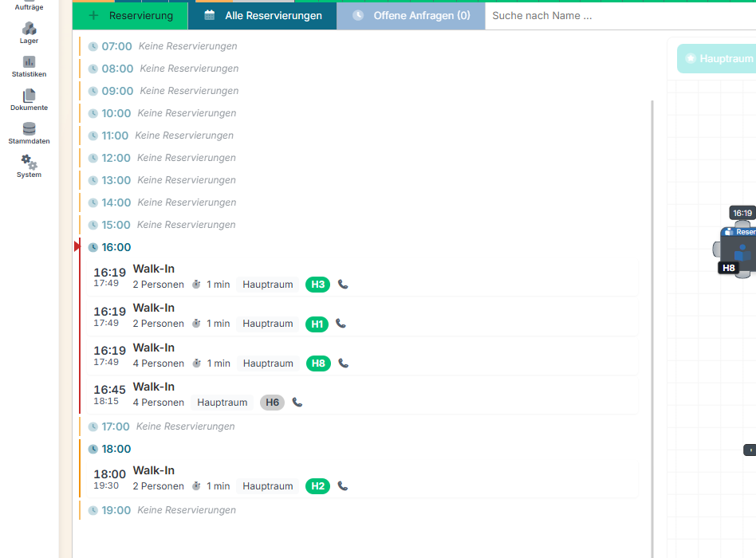756x558 pixels.
Task: Open the 16:45 Walk-In reservation title
Action: click(x=154, y=387)
